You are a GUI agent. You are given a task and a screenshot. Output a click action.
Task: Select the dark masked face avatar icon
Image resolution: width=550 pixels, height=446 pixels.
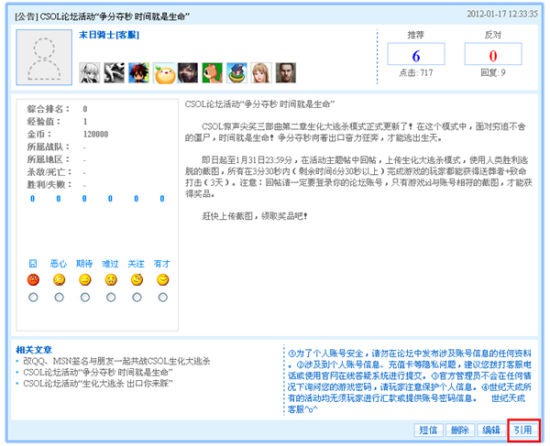click(x=188, y=73)
